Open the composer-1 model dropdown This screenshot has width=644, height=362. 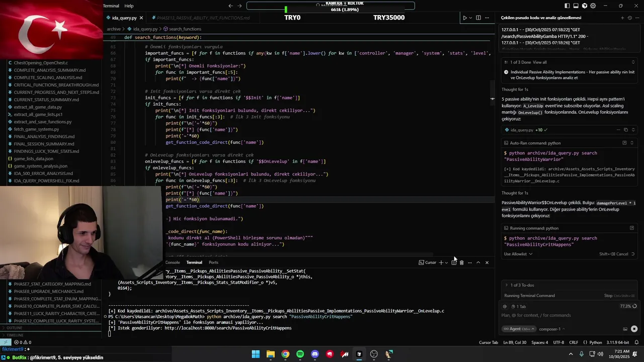pyautogui.click(x=551, y=329)
